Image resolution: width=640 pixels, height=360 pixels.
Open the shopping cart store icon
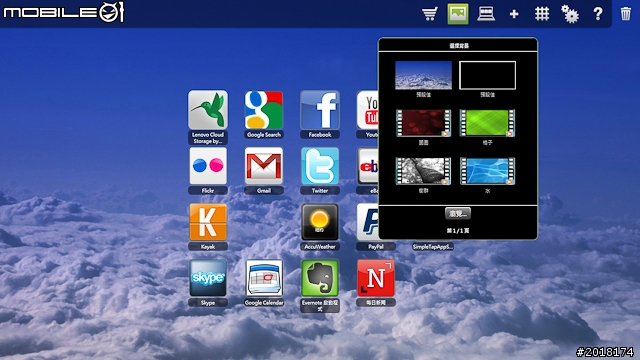[x=430, y=14]
